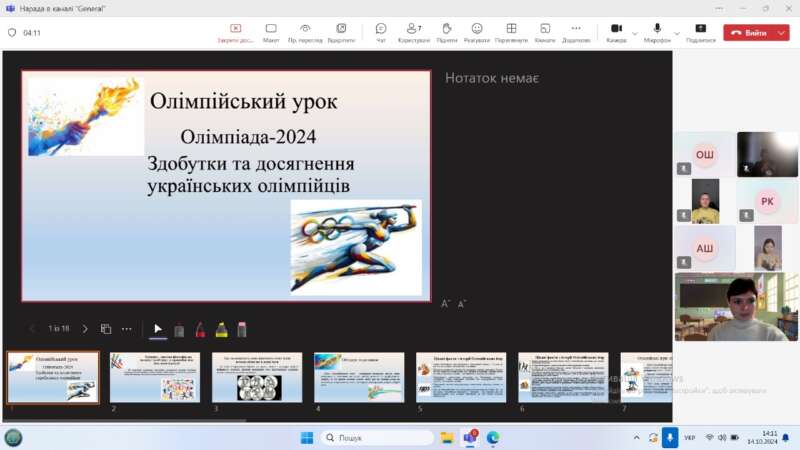Select the red pen annotation tool

200,329
